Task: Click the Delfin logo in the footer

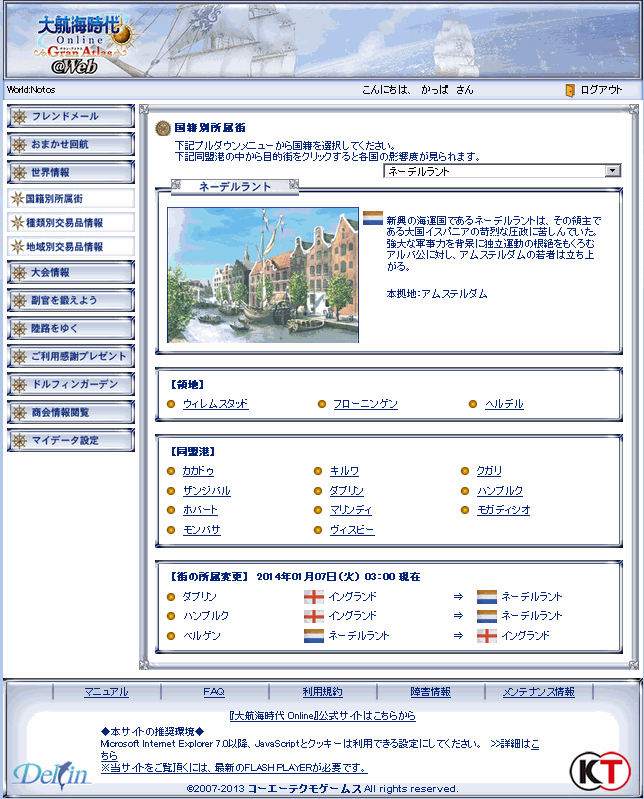Action: (52, 775)
